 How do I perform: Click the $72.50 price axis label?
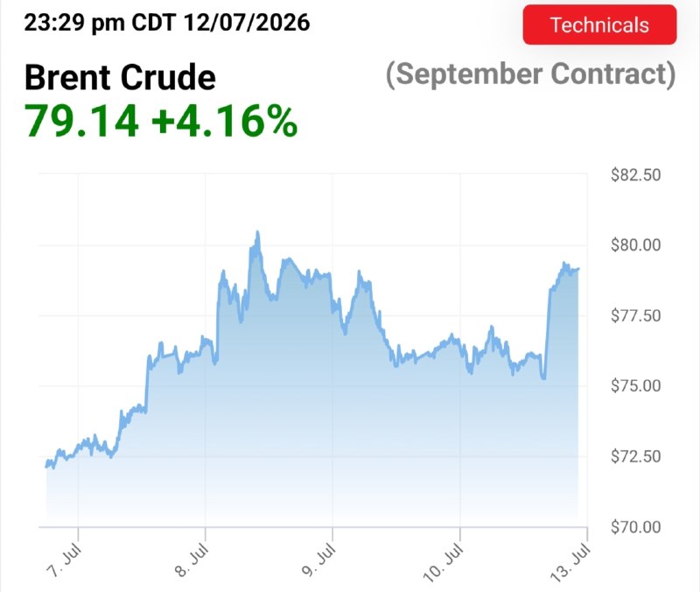pyautogui.click(x=636, y=456)
